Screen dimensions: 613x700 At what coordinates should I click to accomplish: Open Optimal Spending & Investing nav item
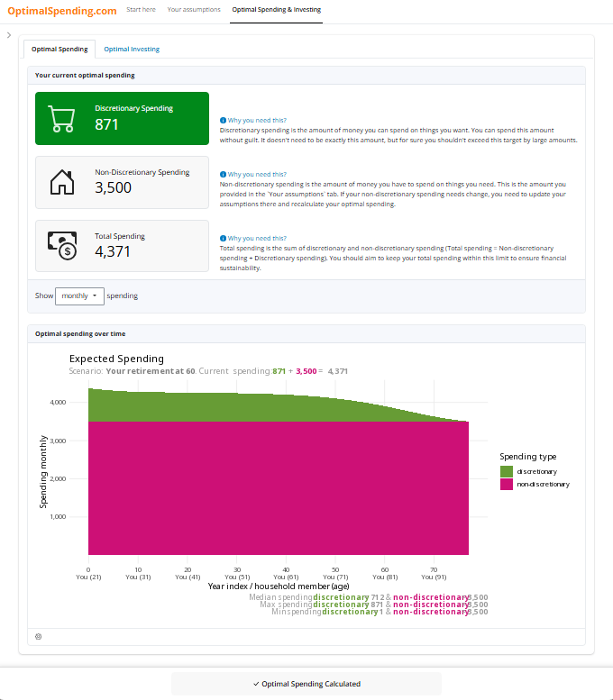tap(276, 9)
